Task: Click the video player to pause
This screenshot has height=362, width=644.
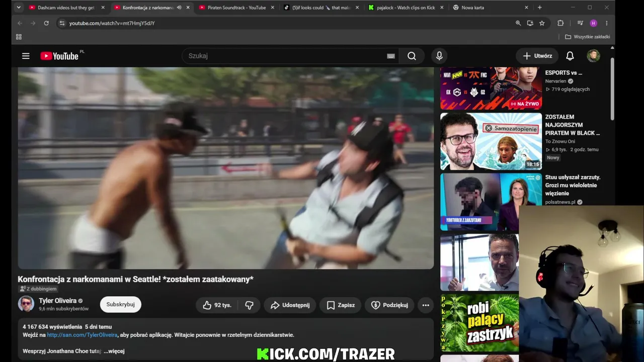Action: click(x=226, y=168)
